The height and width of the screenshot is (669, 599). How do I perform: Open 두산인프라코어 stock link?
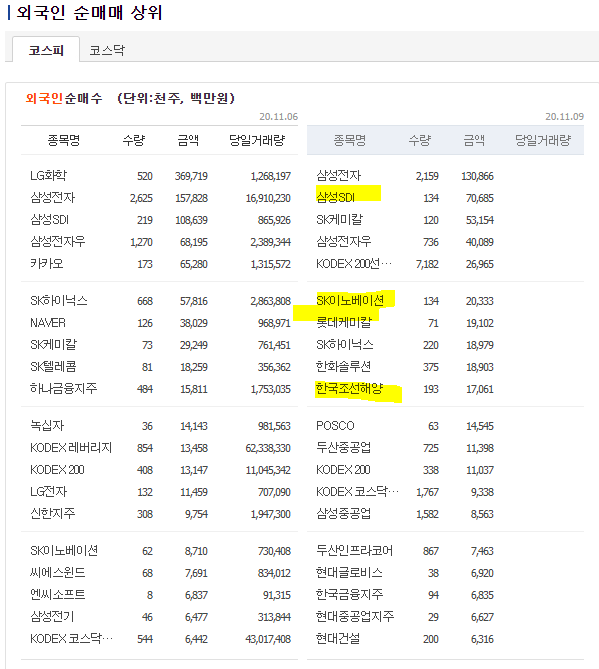[355, 550]
